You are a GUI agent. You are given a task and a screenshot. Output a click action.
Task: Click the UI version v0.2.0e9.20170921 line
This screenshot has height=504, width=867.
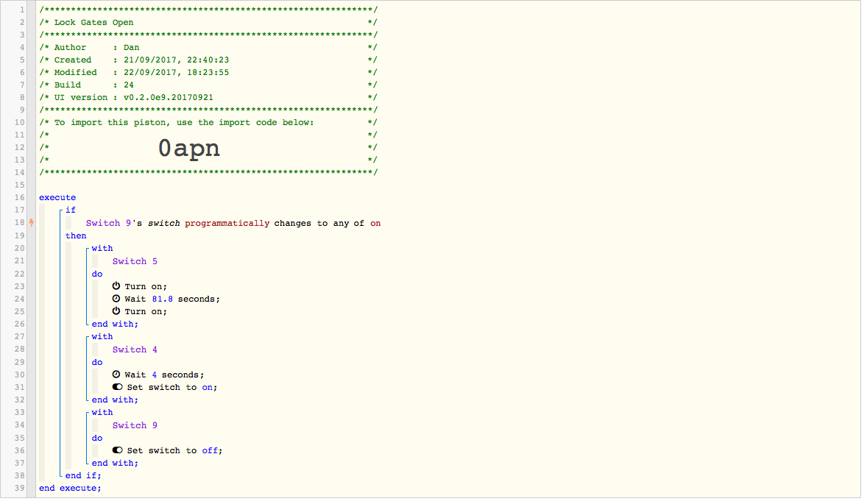[x=208, y=97]
